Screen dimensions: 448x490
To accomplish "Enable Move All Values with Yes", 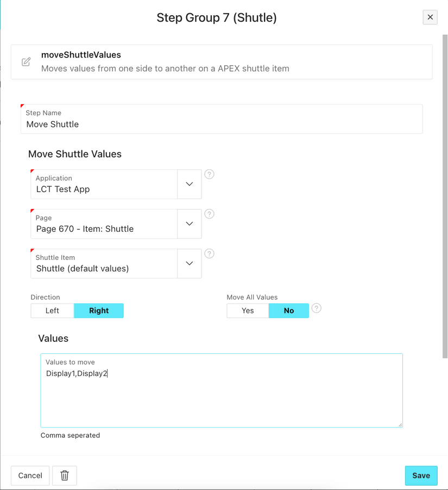I will tap(248, 310).
